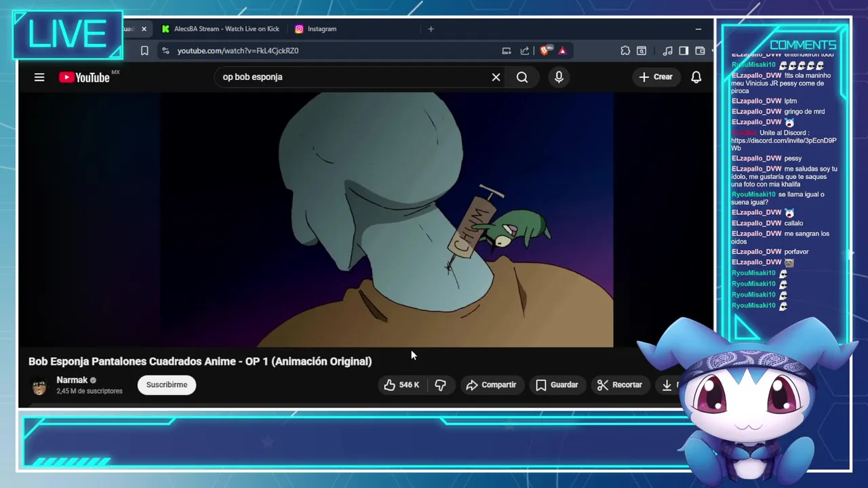Click the video player to pause
This screenshot has width=868, height=488.
click(x=387, y=220)
